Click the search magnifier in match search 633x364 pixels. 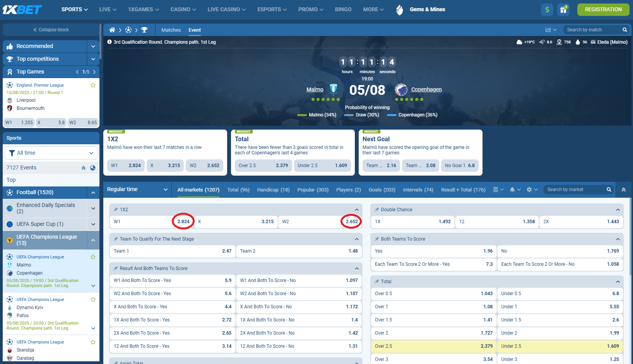click(624, 30)
